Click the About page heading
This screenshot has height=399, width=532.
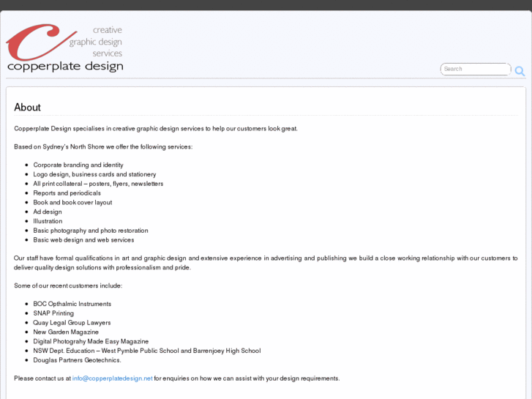click(27, 108)
